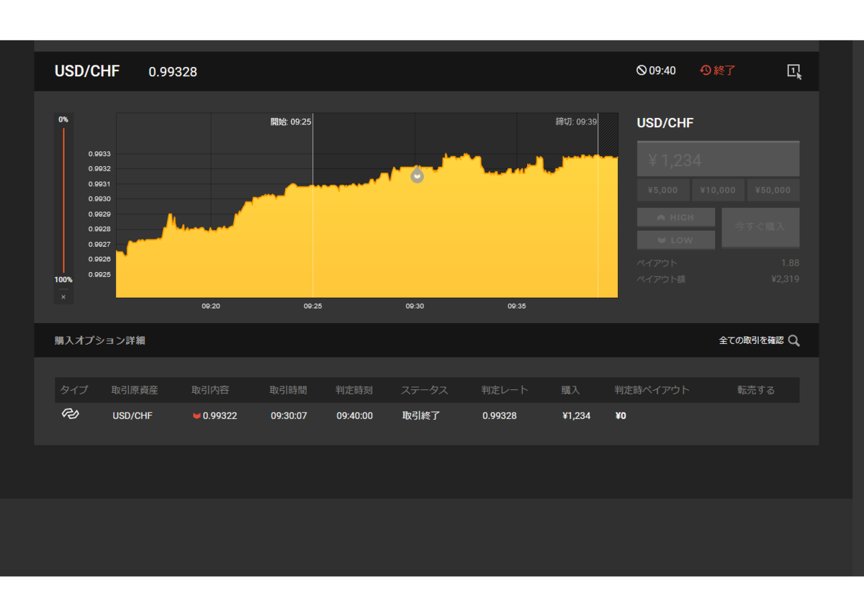Click the 判定時刻 column header
The width and height of the screenshot is (864, 616).
(354, 390)
